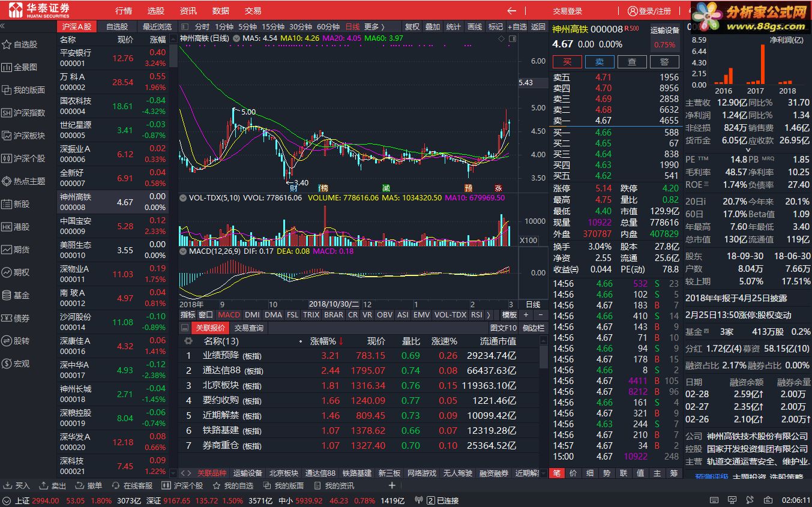
Task: Open 沪深板块 sector view
Action: click(24, 136)
